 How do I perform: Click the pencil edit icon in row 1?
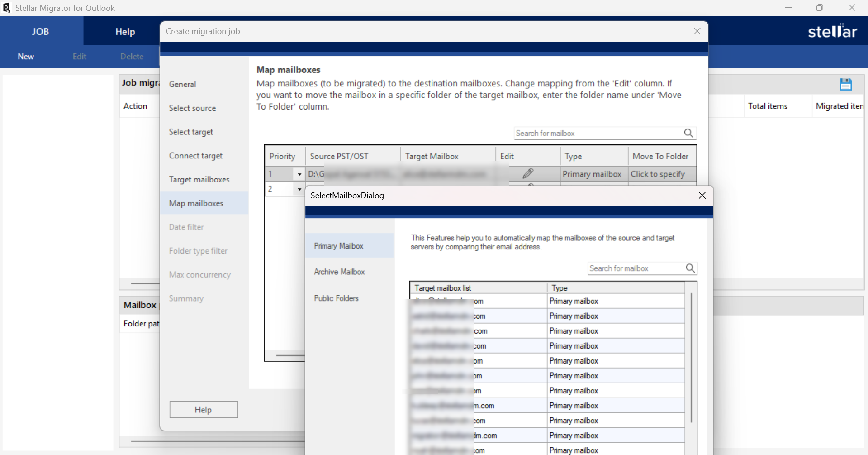pyautogui.click(x=528, y=173)
